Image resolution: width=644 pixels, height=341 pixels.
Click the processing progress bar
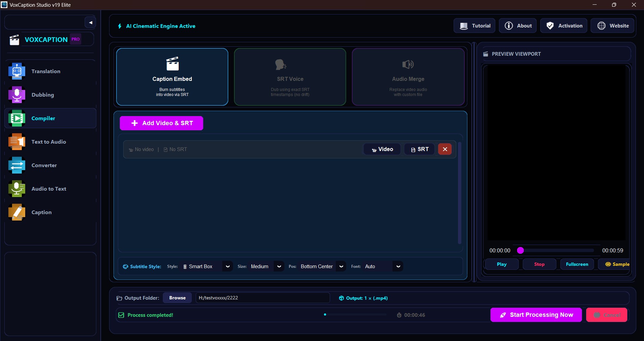(355, 315)
